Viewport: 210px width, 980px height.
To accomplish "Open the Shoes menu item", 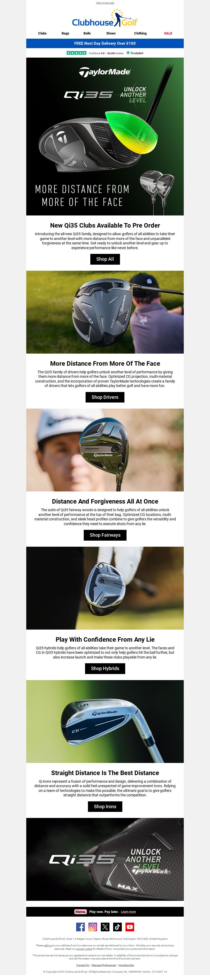I will (111, 33).
